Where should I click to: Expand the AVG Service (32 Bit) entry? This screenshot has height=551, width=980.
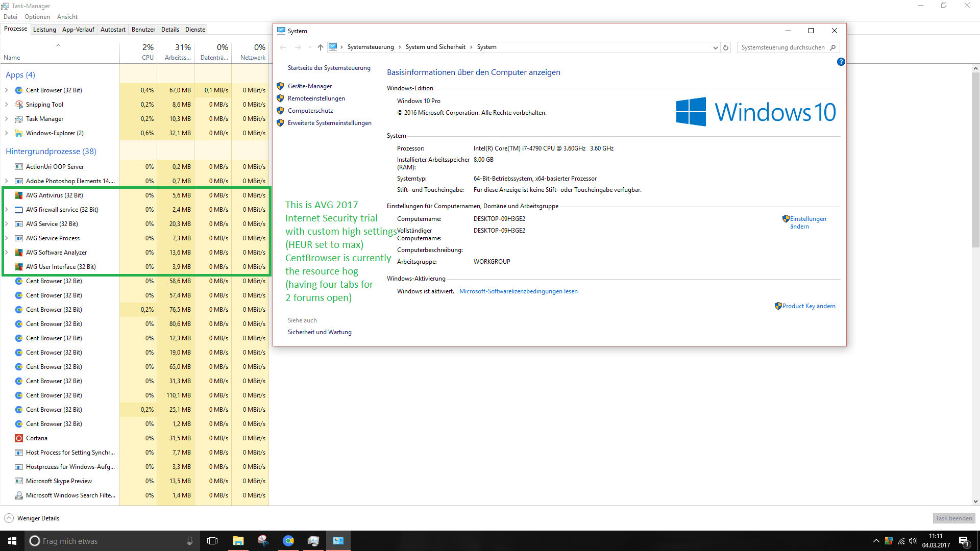pyautogui.click(x=7, y=224)
